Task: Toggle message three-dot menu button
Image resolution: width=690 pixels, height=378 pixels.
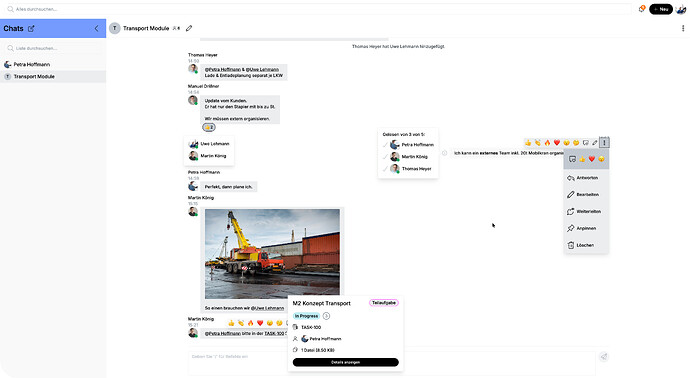Action: coord(604,143)
